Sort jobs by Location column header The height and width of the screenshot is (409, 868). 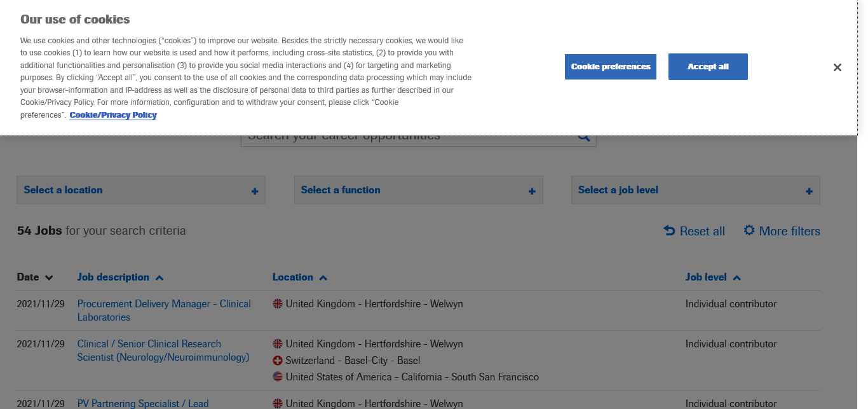[x=293, y=277]
